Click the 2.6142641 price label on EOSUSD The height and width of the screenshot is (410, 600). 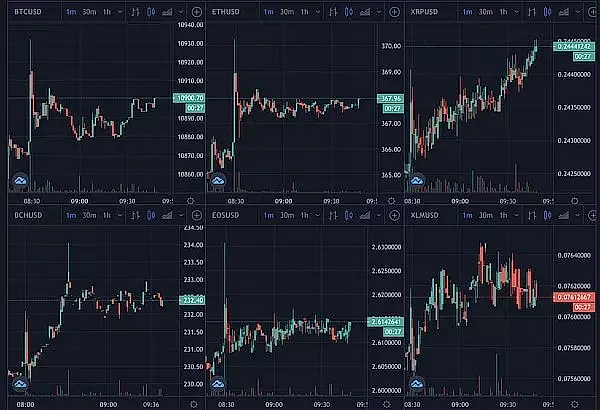386,322
